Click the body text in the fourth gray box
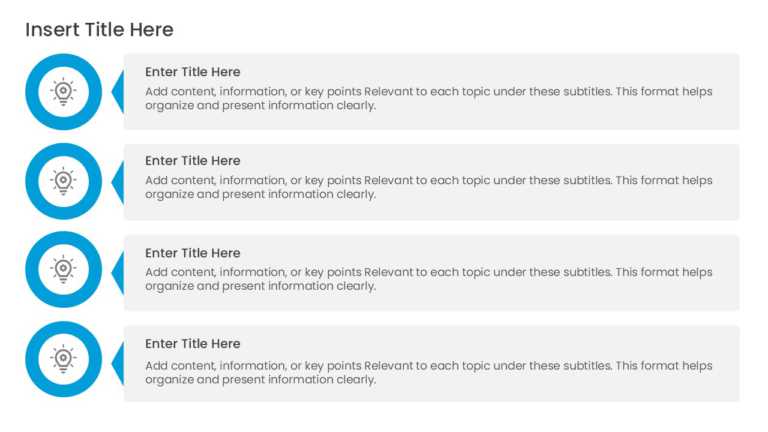 pos(429,372)
